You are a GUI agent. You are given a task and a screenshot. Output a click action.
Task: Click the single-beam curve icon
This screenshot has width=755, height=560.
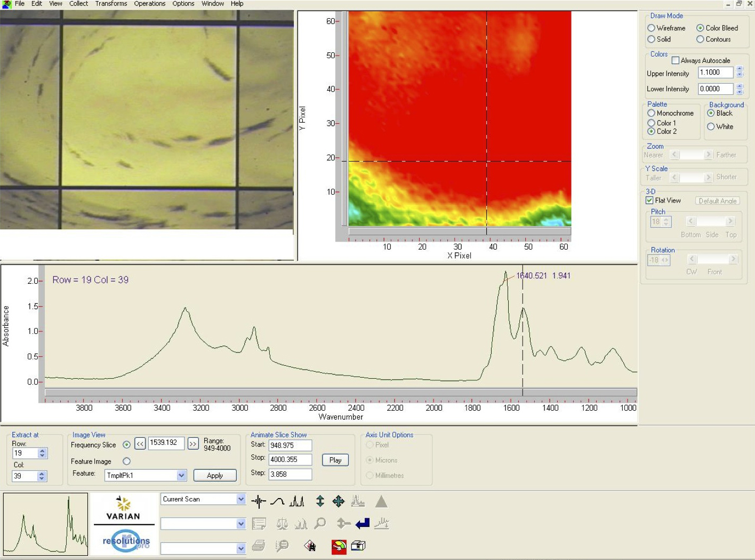click(x=277, y=501)
